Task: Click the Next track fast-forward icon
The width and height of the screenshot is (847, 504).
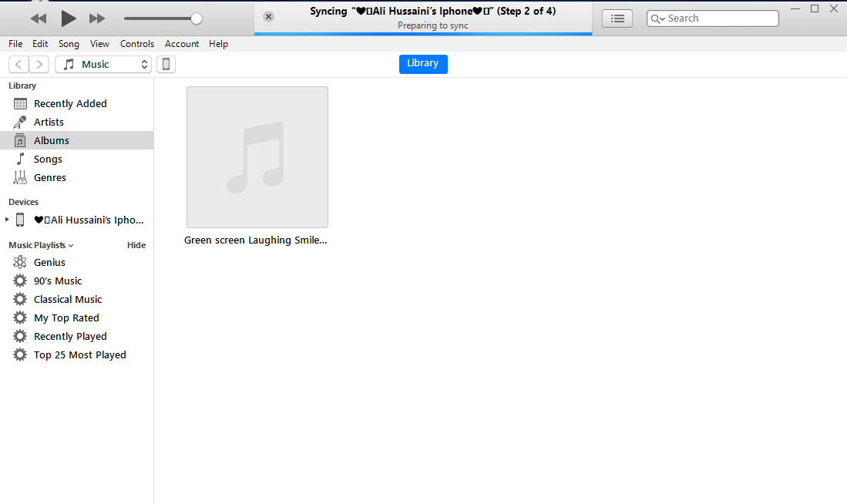Action: pyautogui.click(x=97, y=18)
